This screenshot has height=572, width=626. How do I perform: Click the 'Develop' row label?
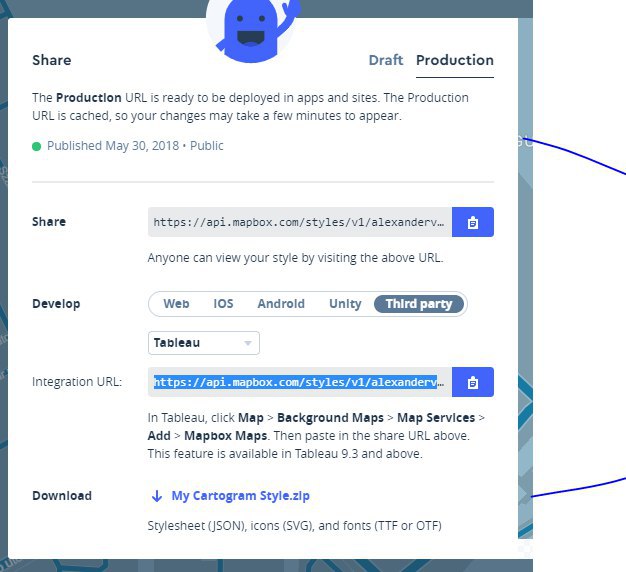point(56,304)
